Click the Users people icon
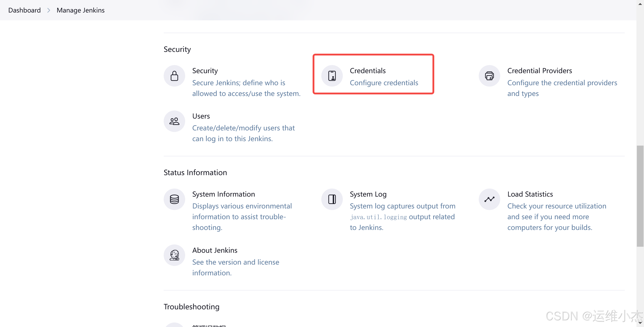Screen dimensions: 644x327 click(174, 121)
